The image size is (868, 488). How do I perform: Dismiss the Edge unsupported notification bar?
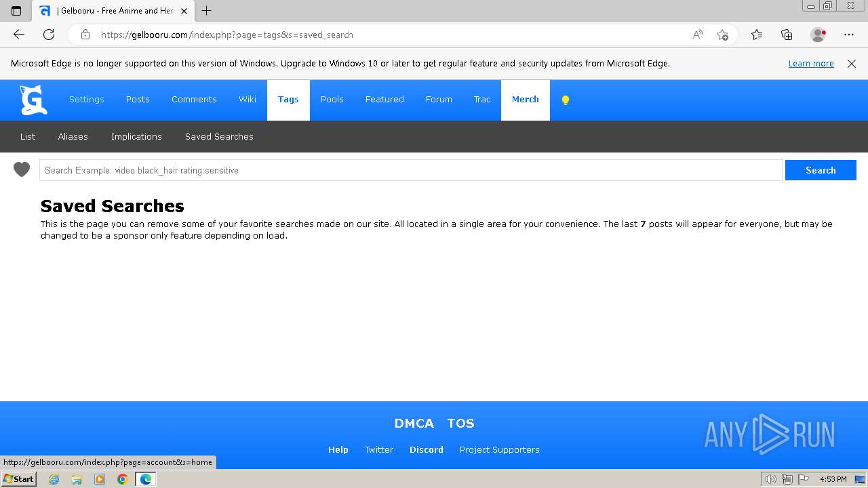click(x=852, y=64)
